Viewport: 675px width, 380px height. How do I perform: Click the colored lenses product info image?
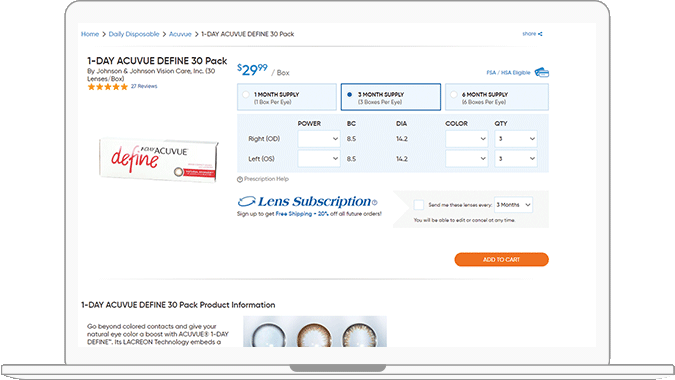coord(315,331)
